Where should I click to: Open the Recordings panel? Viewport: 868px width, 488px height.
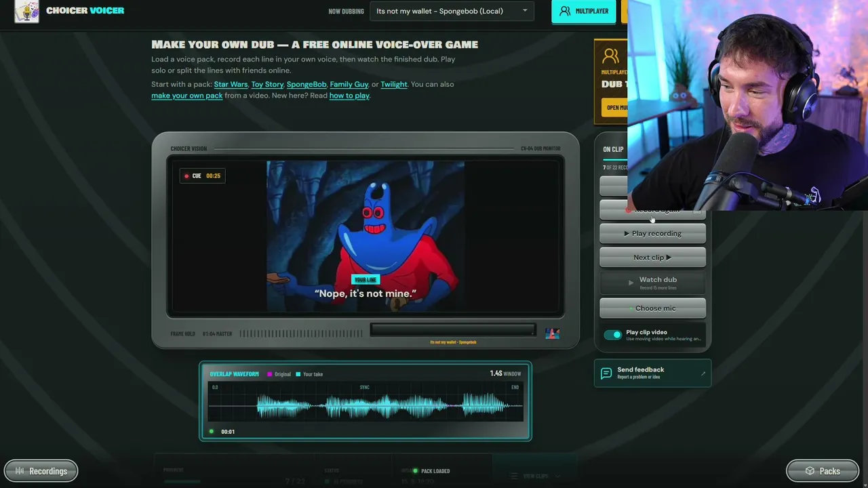pyautogui.click(x=41, y=471)
